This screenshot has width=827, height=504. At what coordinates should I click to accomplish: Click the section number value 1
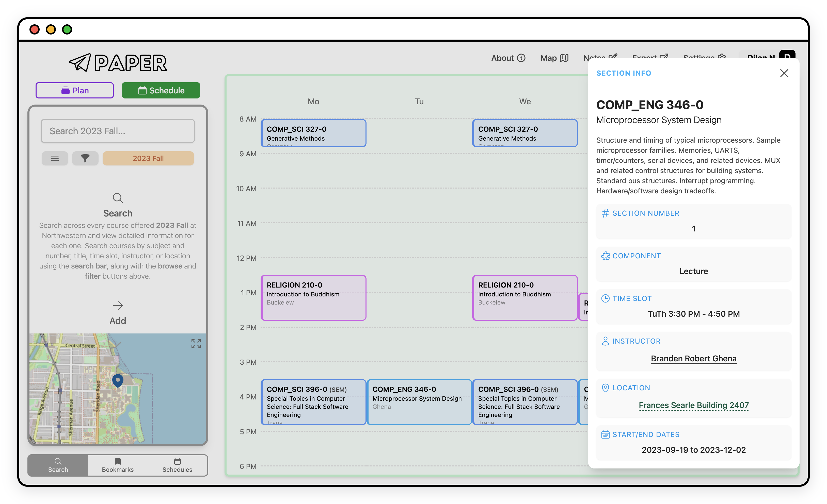click(693, 229)
